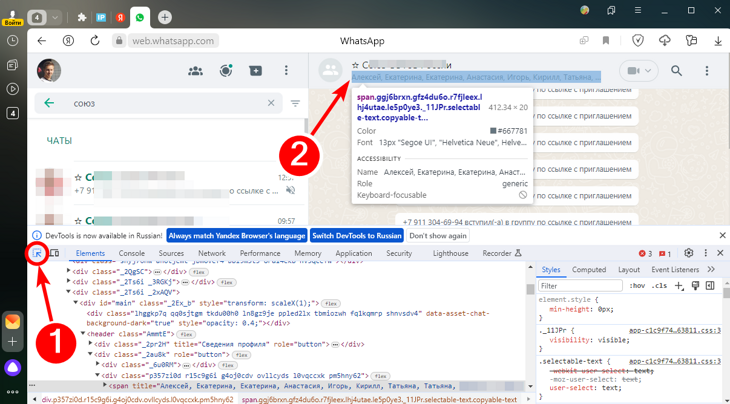The width and height of the screenshot is (730, 404).
Task: Collapse the div id main node
Action: pos(75,303)
